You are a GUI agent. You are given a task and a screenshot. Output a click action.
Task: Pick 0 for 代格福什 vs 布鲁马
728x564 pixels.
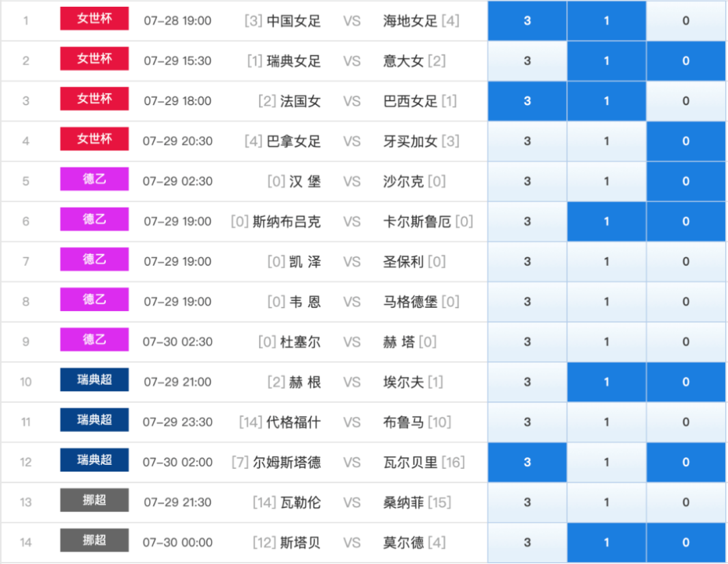686,422
